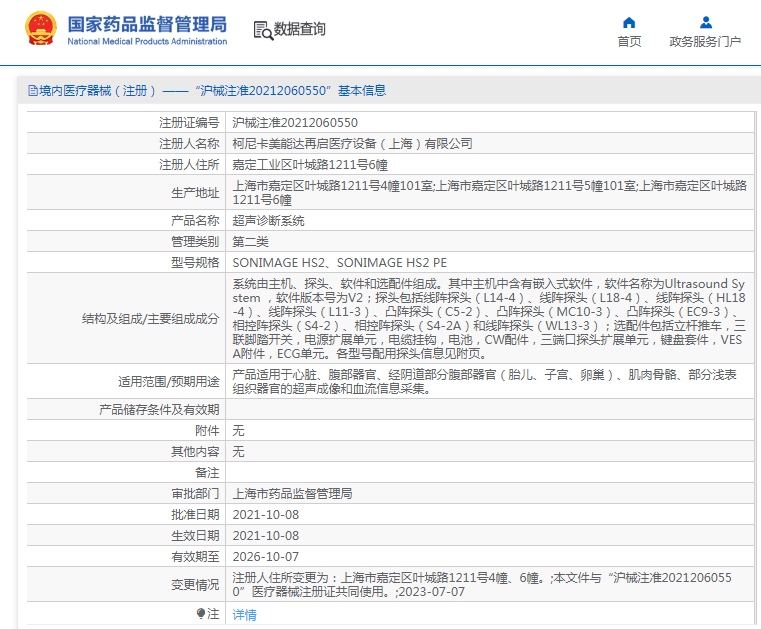The image size is (761, 629).
Task: Open the 首页 link
Action: pyautogui.click(x=629, y=42)
